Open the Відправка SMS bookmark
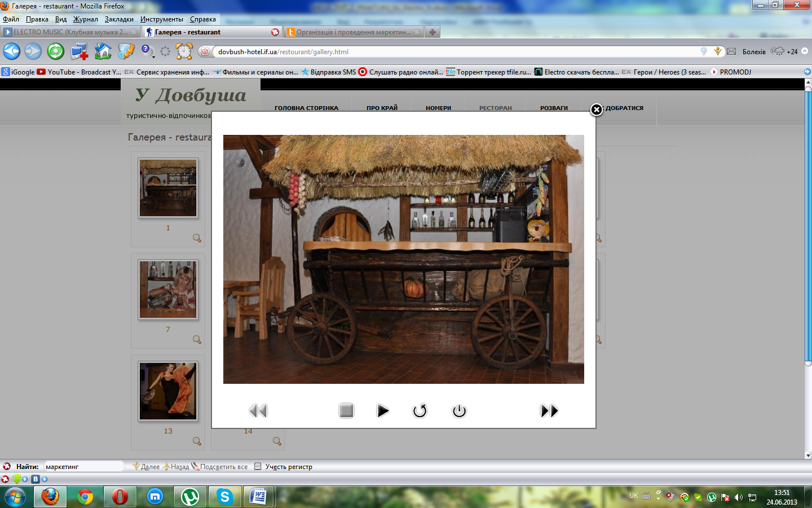The height and width of the screenshot is (508, 812). 329,72
